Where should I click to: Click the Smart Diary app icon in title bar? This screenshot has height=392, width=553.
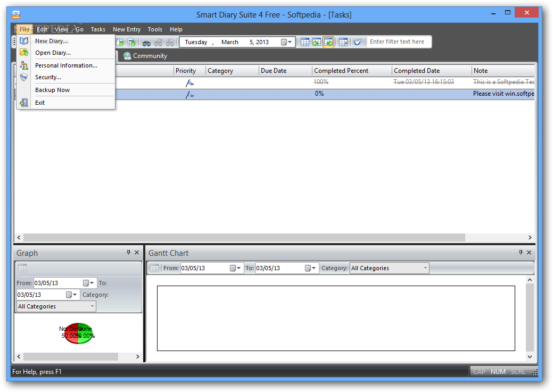16,14
